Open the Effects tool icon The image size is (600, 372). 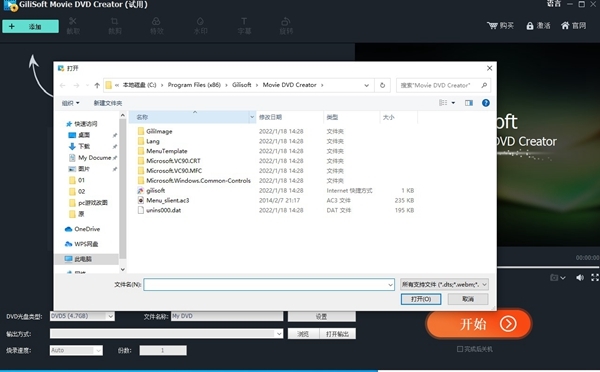(x=156, y=26)
